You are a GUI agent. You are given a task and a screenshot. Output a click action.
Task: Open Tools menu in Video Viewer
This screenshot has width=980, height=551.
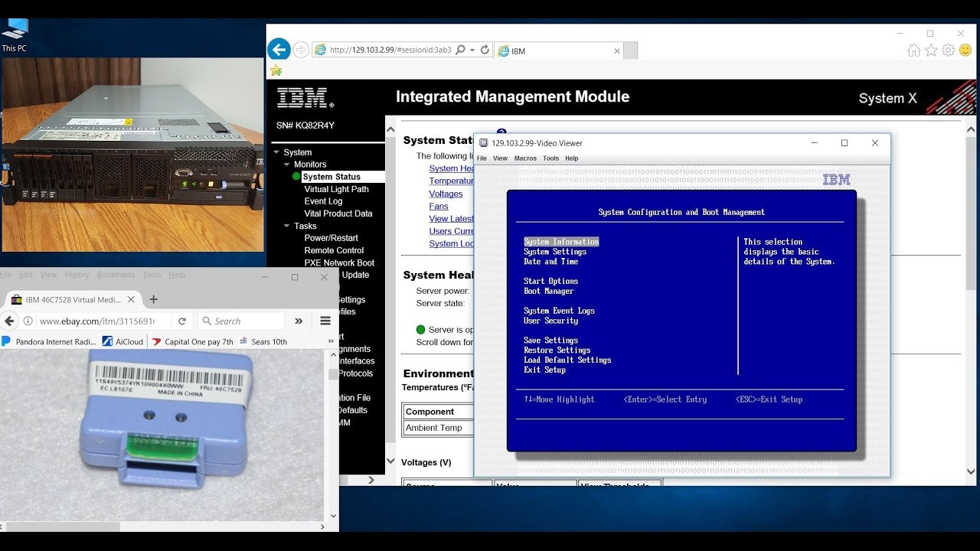[x=550, y=158]
